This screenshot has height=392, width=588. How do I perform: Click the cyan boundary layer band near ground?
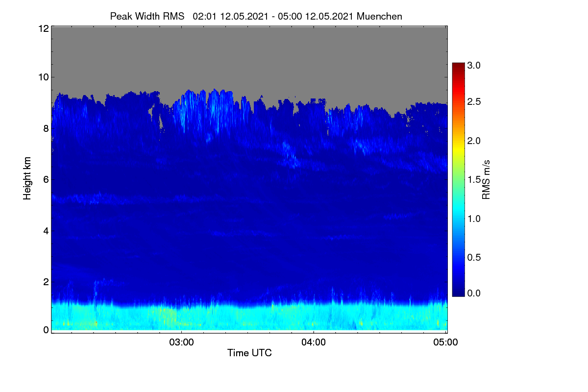(x=249, y=317)
